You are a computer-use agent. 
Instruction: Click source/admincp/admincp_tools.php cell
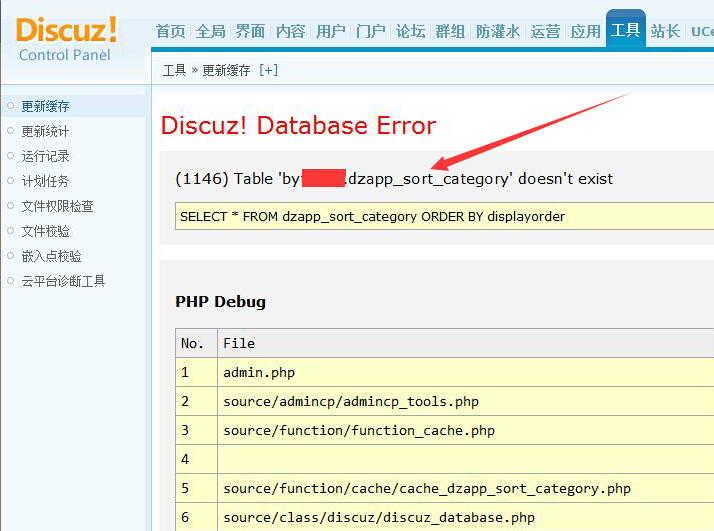click(466, 401)
